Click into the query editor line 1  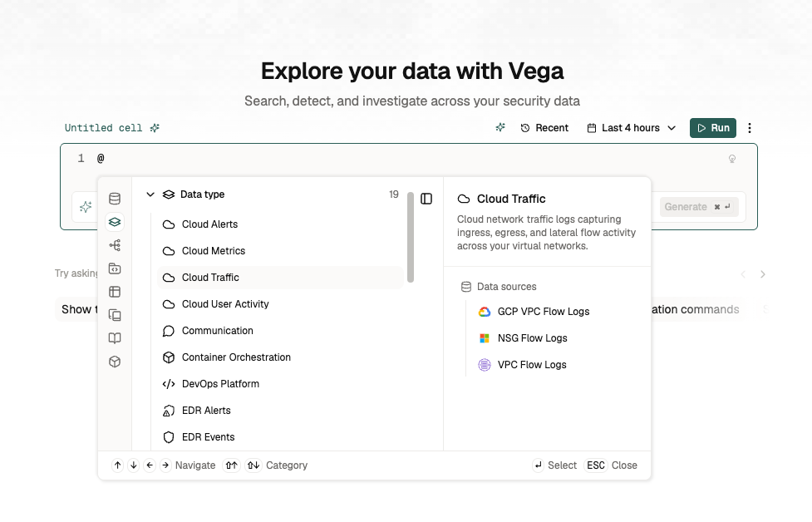click(409, 159)
